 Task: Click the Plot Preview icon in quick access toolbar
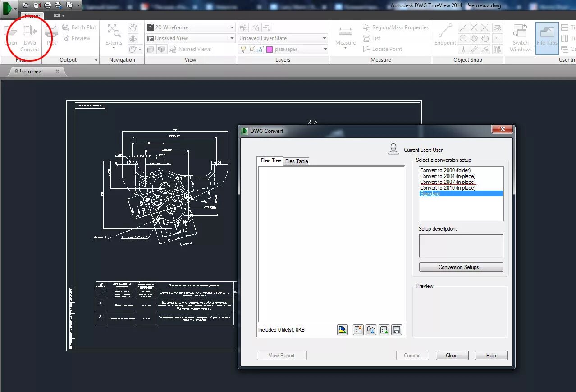tap(69, 5)
